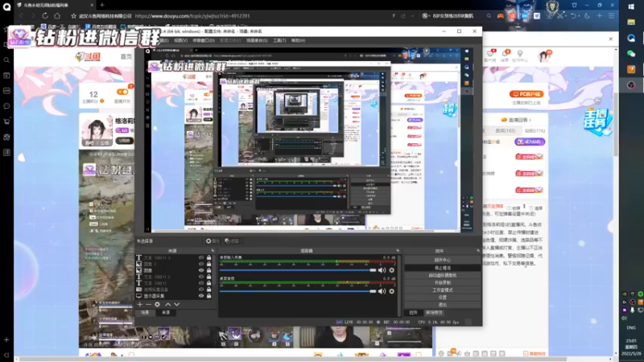Open the 停靠窗口(D) menu in OBS
Screen dimensions: 644x362
[x=204, y=41]
